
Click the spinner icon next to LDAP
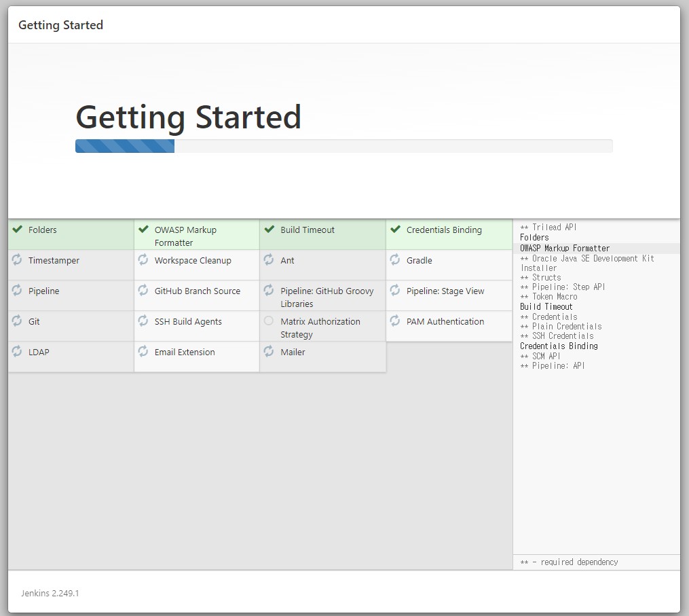pos(17,351)
